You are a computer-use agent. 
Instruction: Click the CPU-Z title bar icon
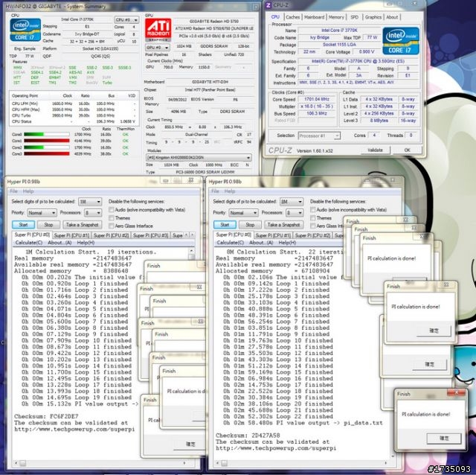click(268, 5)
